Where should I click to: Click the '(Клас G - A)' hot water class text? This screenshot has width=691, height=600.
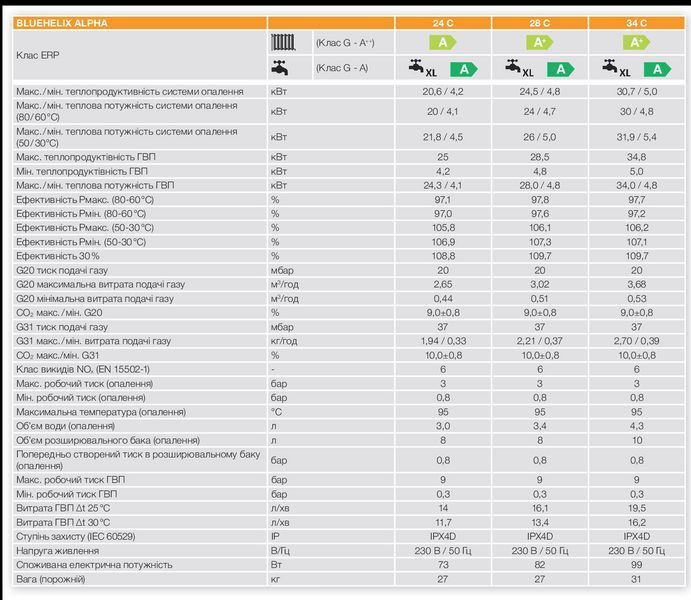coord(342,68)
